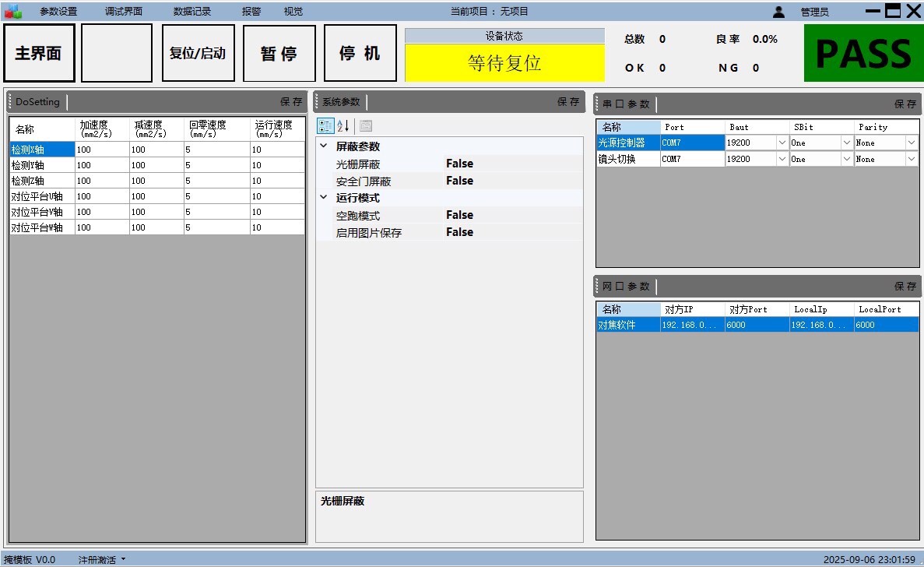Image resolution: width=924 pixels, height=567 pixels.
Task: Click the date-time in status bar
Action: click(x=870, y=559)
